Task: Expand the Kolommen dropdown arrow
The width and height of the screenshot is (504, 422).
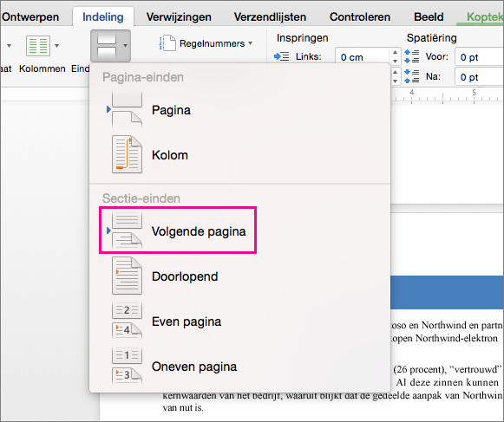Action: tap(57, 46)
